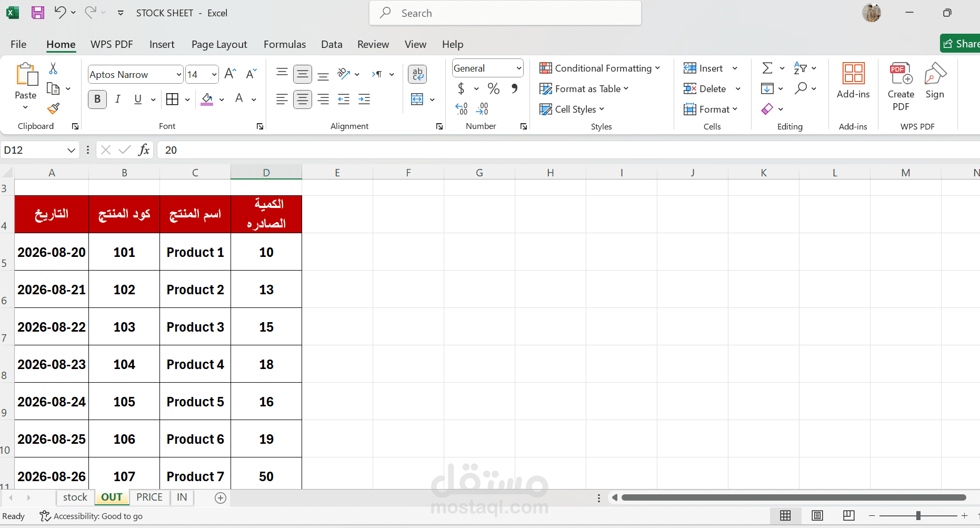Apply Percent Style format
The image size is (980, 528).
click(494, 88)
